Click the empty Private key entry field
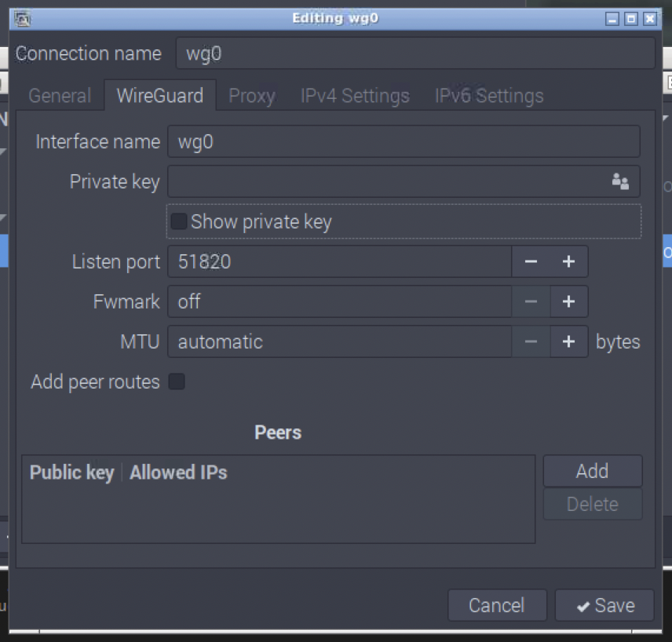 [377, 181]
